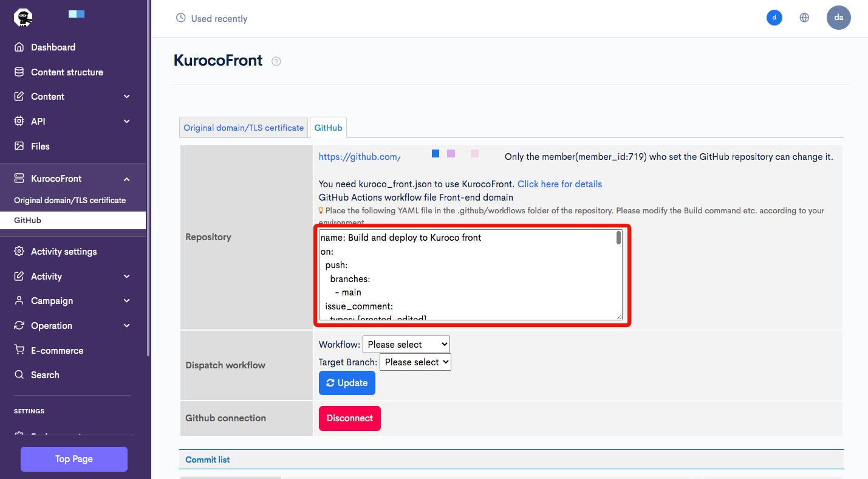Open the Workflow dropdown
Viewport: 868px width, 479px height.
point(406,345)
